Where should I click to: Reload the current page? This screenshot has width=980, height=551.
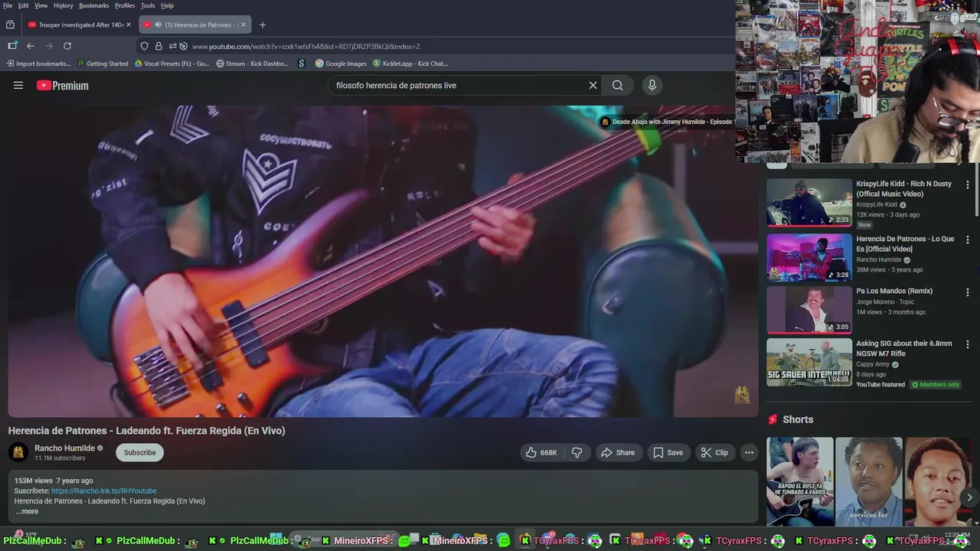(67, 46)
